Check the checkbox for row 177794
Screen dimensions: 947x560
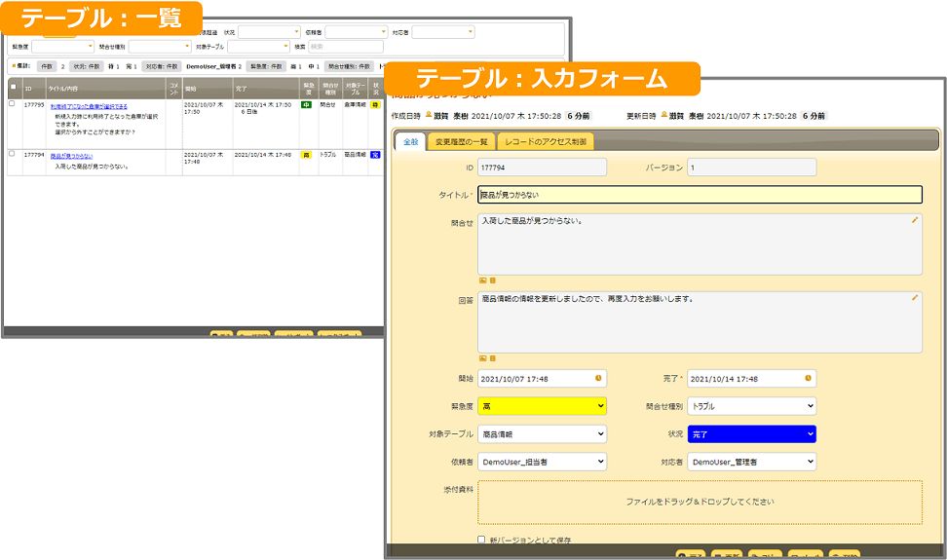coord(12,154)
